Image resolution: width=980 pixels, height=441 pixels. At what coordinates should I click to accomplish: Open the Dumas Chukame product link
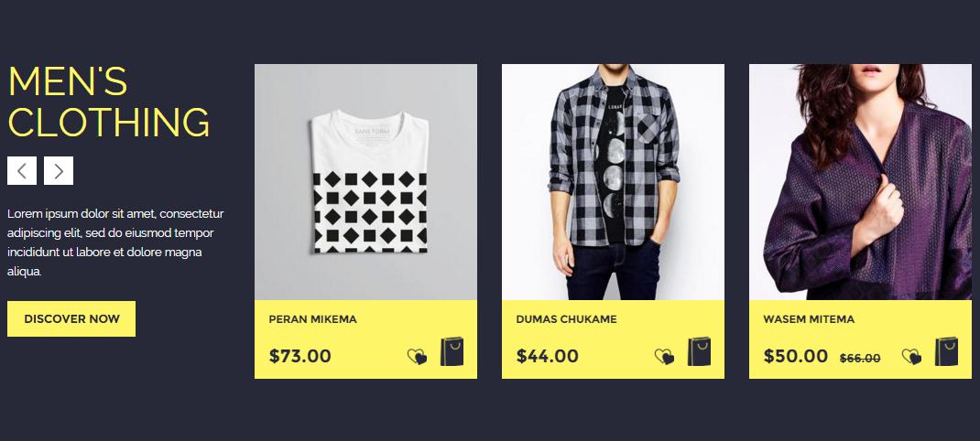tap(566, 319)
